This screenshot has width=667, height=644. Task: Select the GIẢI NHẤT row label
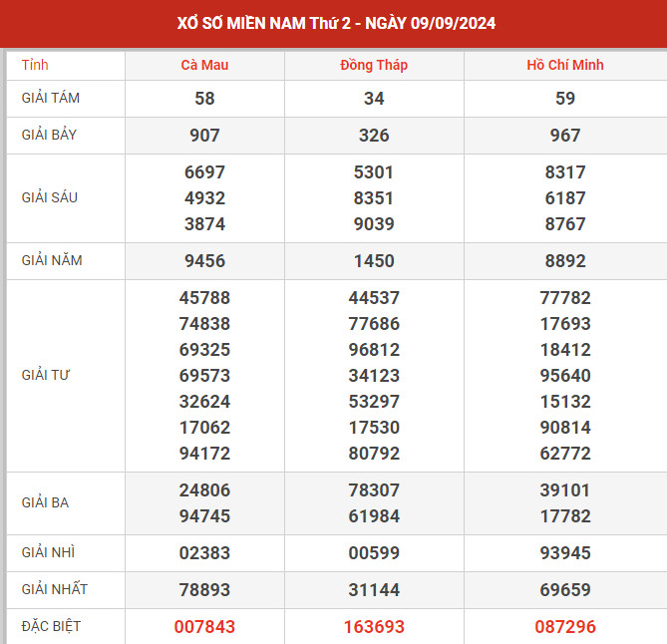(55, 589)
